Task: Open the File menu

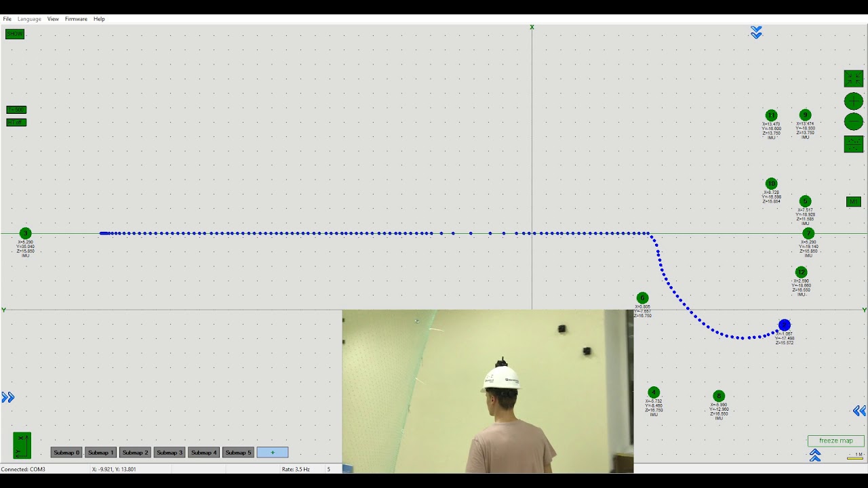Action: point(7,19)
